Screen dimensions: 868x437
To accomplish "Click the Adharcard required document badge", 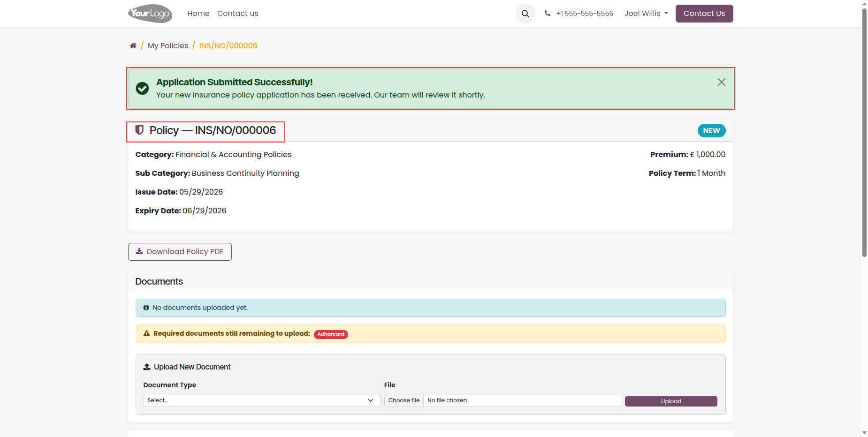I will point(331,334).
